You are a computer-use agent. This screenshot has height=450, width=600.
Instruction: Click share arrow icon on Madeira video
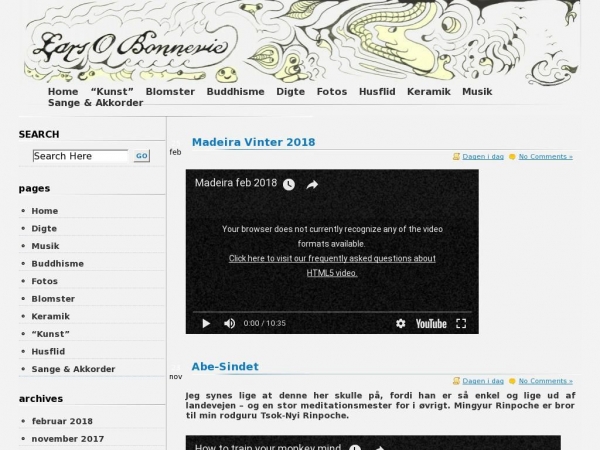click(x=312, y=185)
